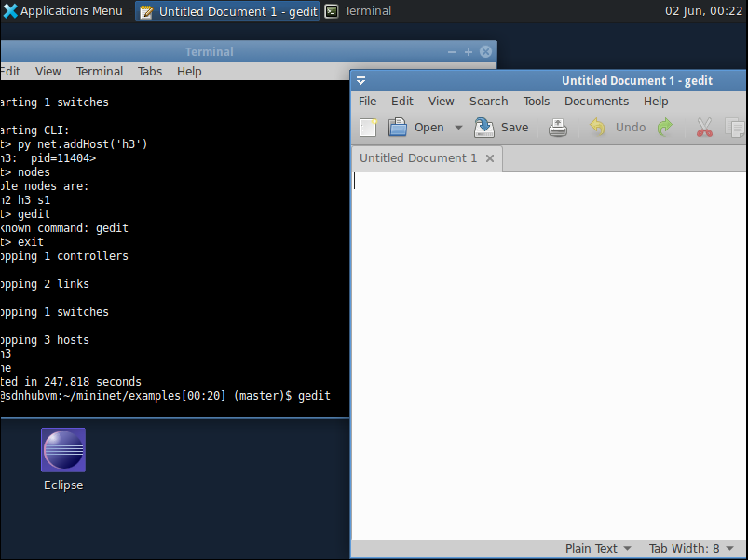Screen dimensions: 748x560
Task: Click the Cut scissors icon in gedit
Action: click(704, 128)
